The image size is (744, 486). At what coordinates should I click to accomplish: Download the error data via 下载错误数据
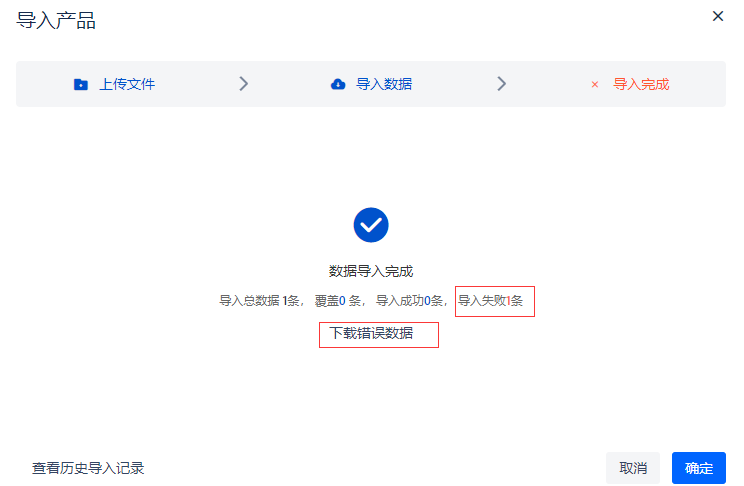(371, 333)
